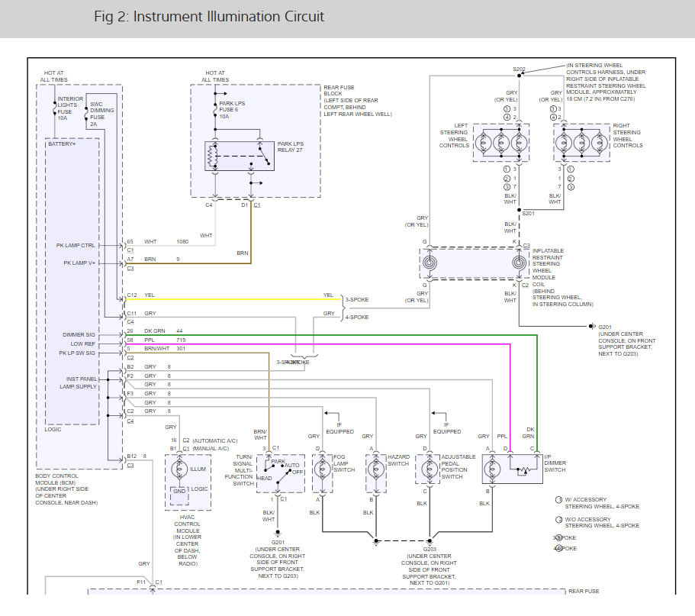
Task: Click the 4-SPOKE label beside the gray wire
Action: pos(357,317)
